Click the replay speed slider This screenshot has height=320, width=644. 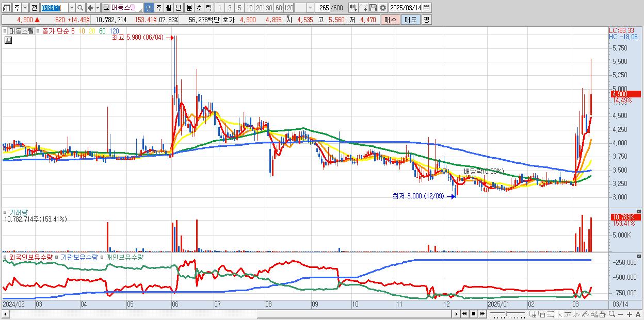[x=507, y=314]
